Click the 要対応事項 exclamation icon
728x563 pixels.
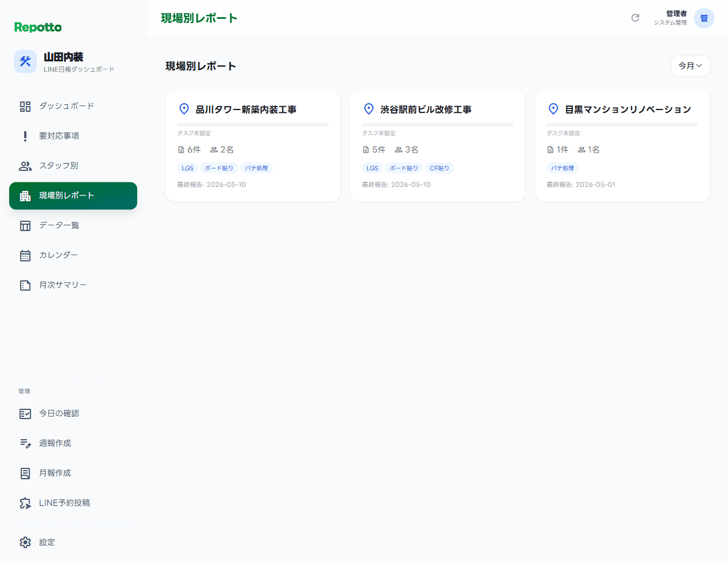(25, 136)
